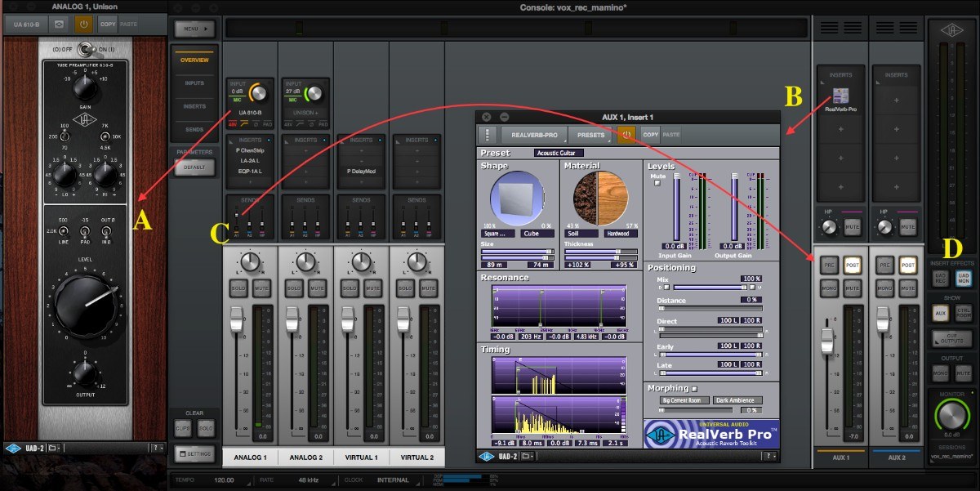Click the UAD REC insert effects button
The height and width of the screenshot is (491, 980).
click(x=940, y=279)
